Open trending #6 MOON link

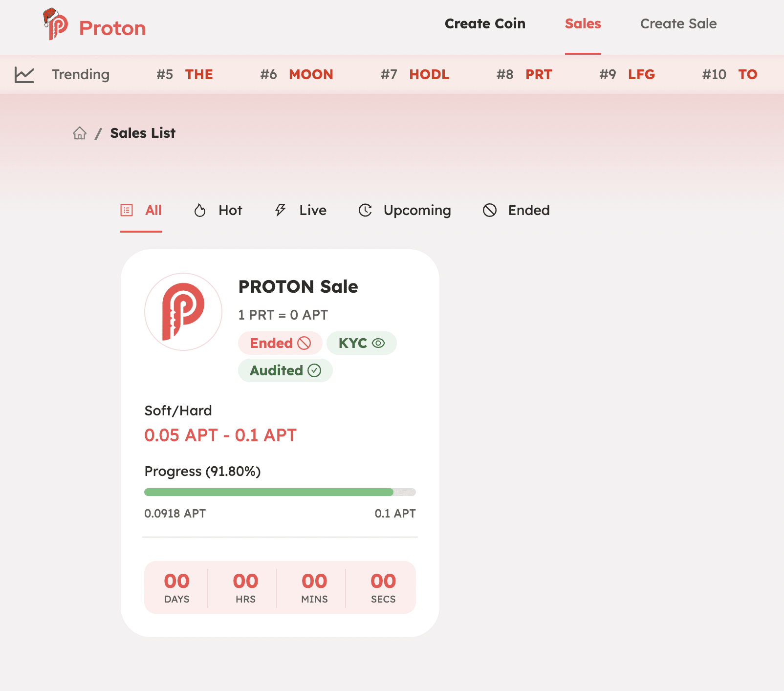pyautogui.click(x=297, y=74)
